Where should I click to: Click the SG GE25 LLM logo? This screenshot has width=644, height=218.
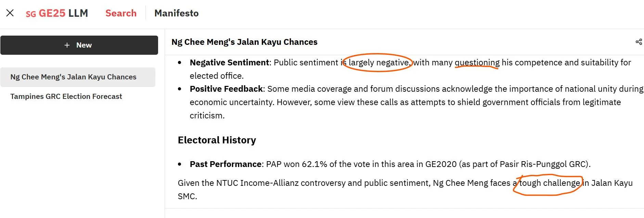(x=57, y=13)
